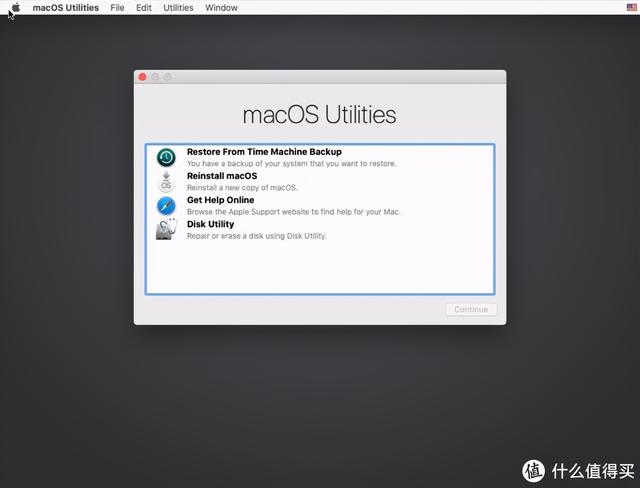The image size is (640, 488).
Task: Click the Reinstall macOS installer icon
Action: point(166,182)
